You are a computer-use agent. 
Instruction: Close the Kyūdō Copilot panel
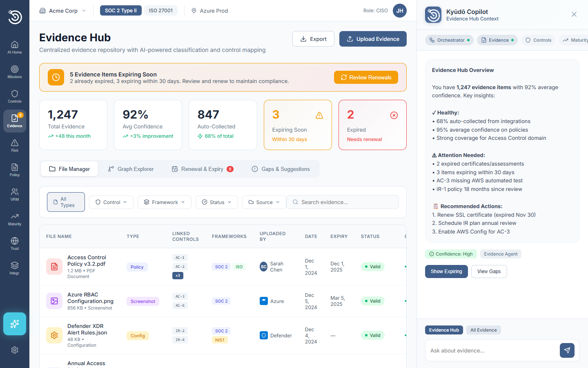pyautogui.click(x=574, y=14)
